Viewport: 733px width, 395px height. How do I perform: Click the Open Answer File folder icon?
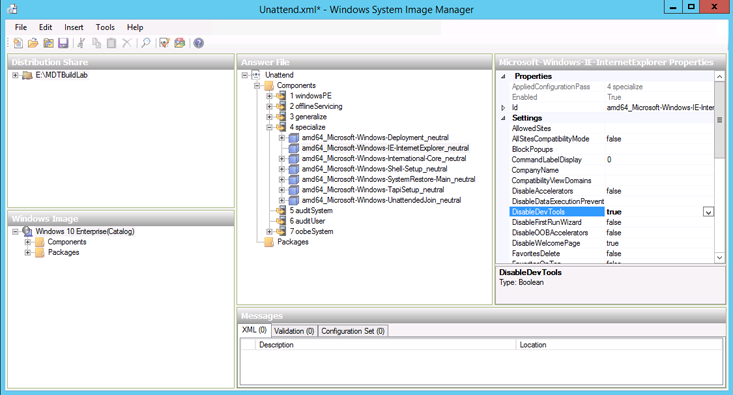click(x=33, y=43)
